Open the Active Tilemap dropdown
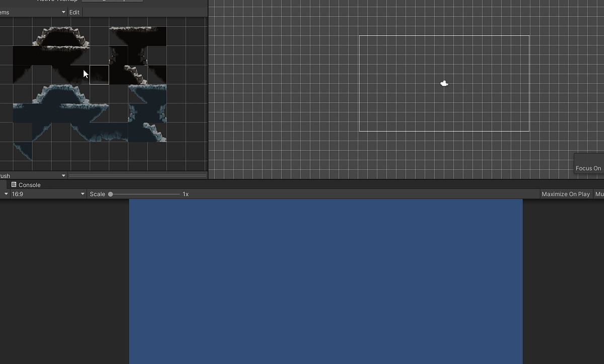The image size is (604, 364). (111, 1)
